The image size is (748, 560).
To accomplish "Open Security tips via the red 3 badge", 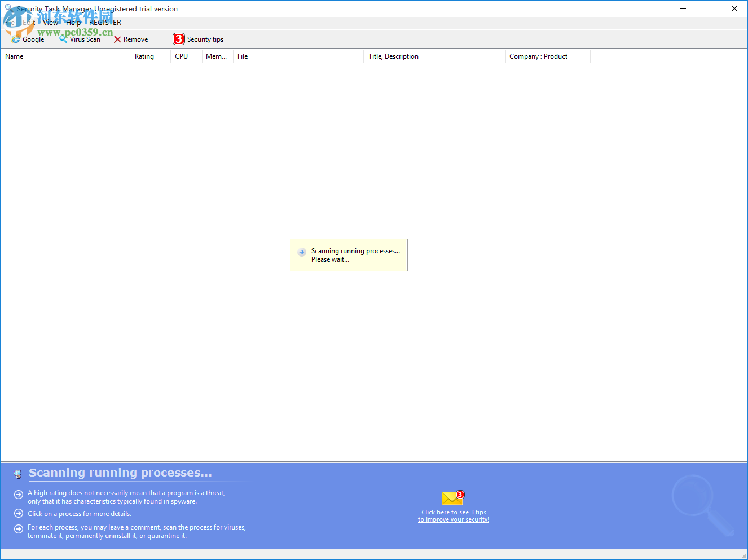I will 179,39.
